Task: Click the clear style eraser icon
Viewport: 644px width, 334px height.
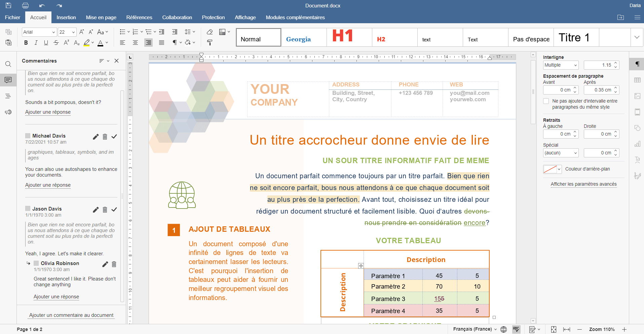Action: [210, 32]
